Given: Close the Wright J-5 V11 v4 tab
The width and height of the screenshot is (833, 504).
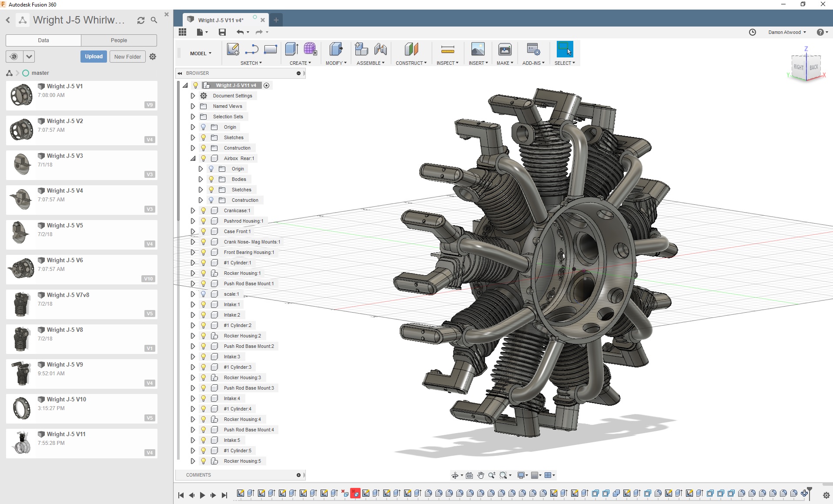Looking at the screenshot, I should click(x=263, y=20).
